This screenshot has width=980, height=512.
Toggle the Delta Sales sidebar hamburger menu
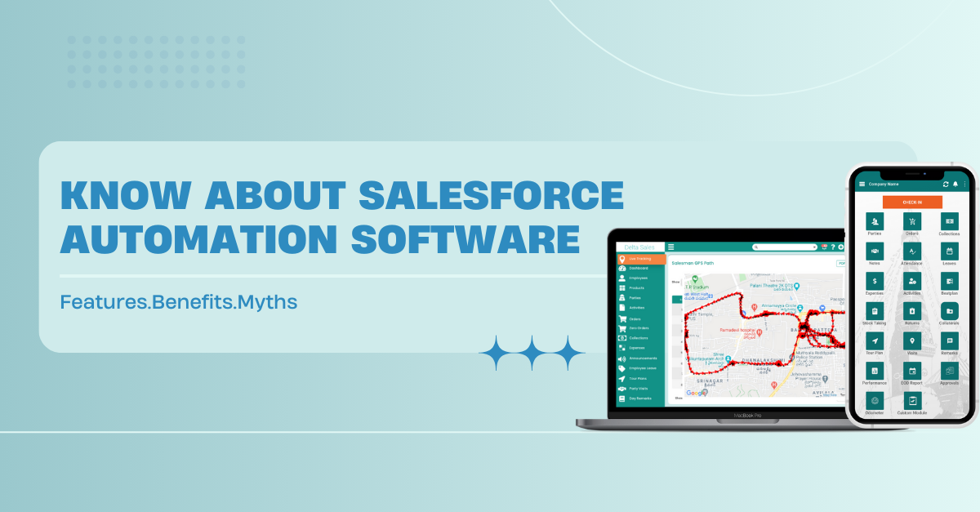(x=671, y=247)
